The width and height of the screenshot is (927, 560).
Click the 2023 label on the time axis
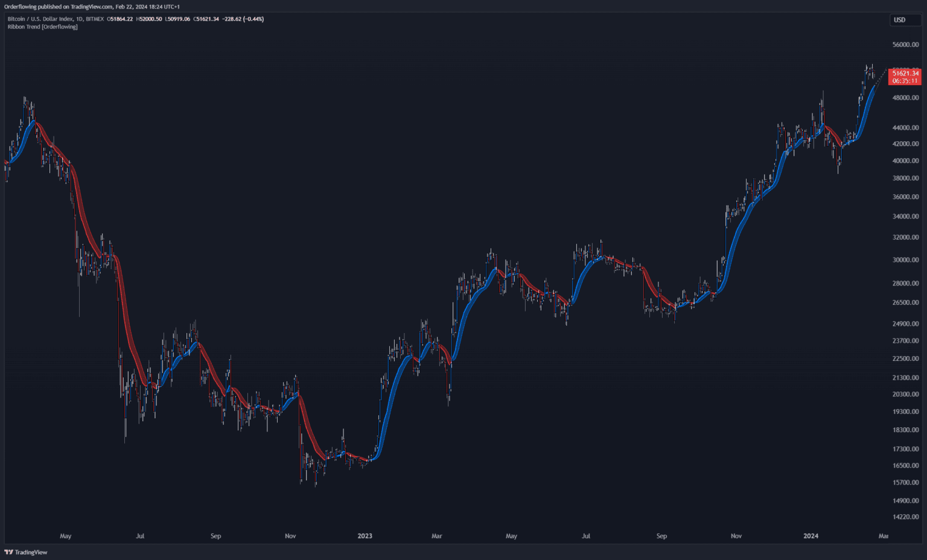365,536
